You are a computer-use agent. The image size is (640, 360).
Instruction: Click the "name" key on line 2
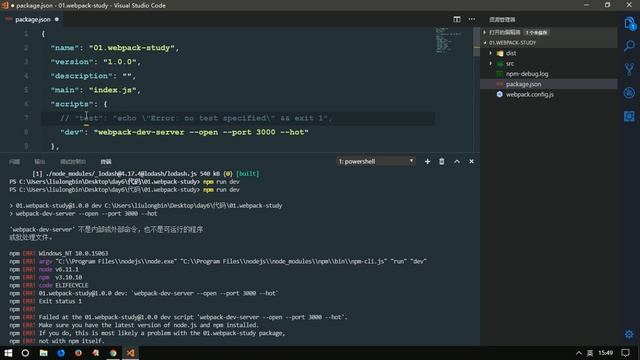point(64,48)
